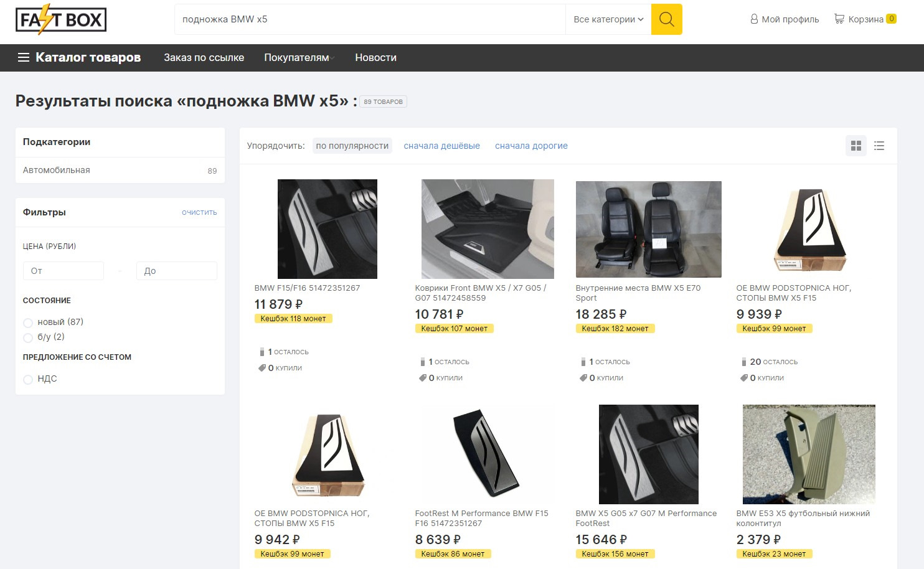Sort by 'сначала дорогие'

pyautogui.click(x=531, y=146)
